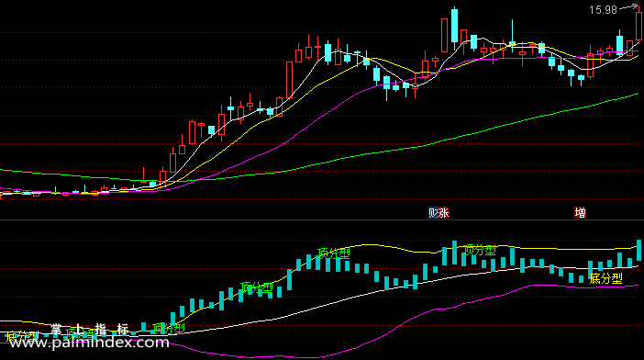This screenshot has width=644, height=360.
Task: Click the red 涨 event marker
Action: [x=444, y=213]
